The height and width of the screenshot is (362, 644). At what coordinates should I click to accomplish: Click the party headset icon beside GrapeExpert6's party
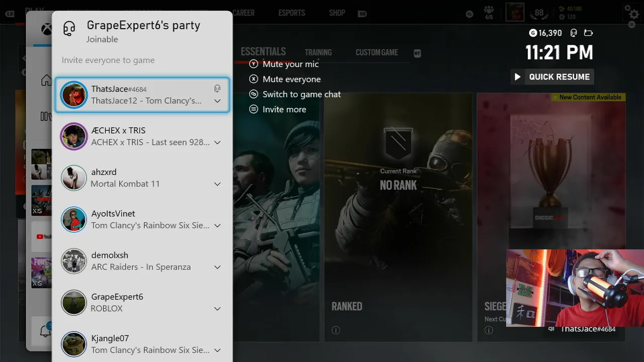(69, 29)
